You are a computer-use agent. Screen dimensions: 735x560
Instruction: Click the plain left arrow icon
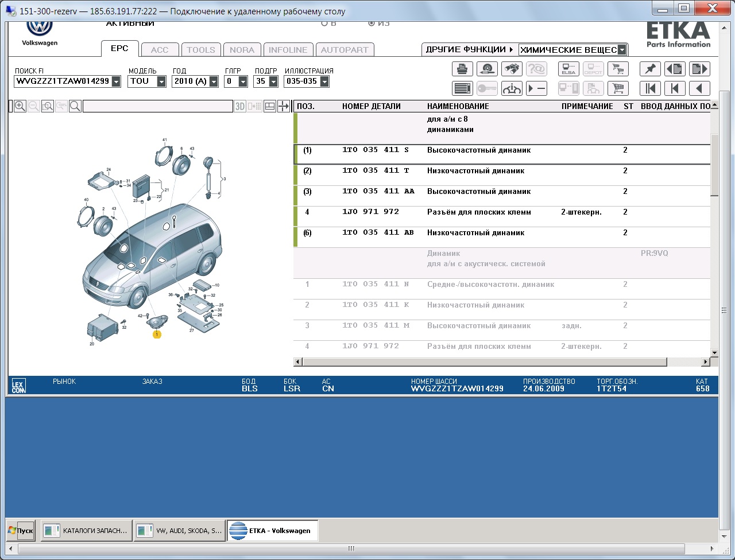pyautogui.click(x=699, y=88)
